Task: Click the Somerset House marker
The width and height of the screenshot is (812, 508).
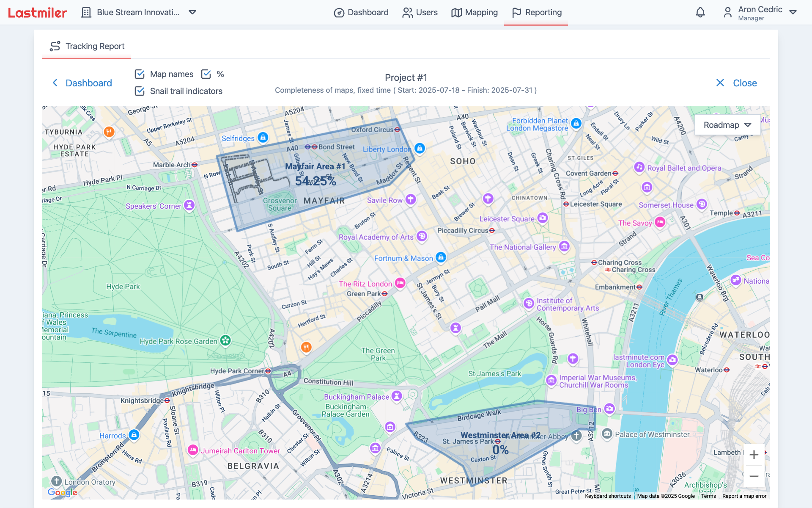Action: 702,204
